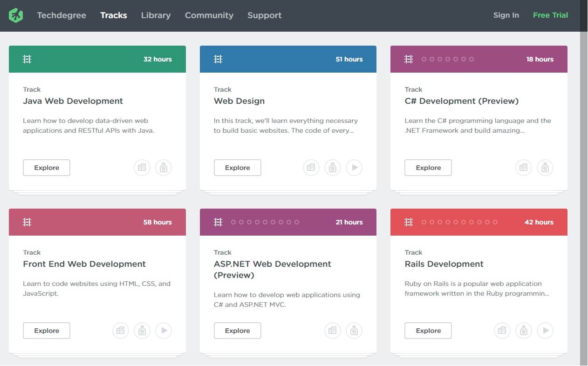Screen dimensions: 588x366
Task: Click the money bag icon on the Rails Development card
Action: 524,331
